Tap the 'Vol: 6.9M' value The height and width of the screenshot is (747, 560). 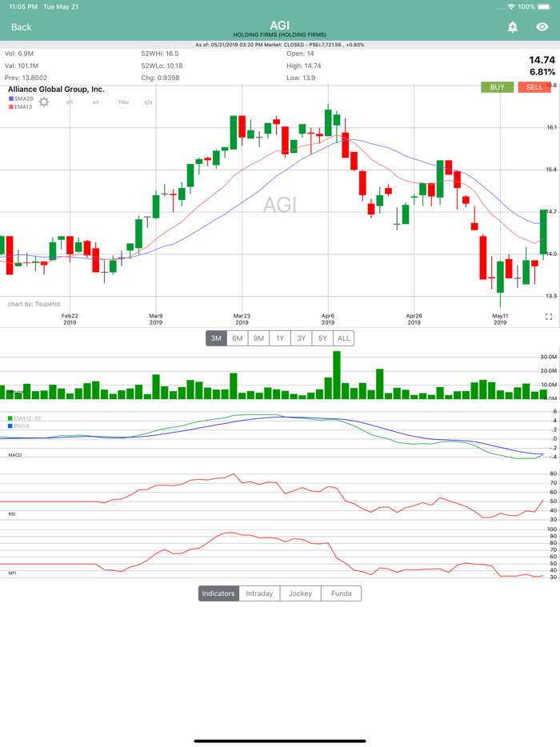click(19, 54)
